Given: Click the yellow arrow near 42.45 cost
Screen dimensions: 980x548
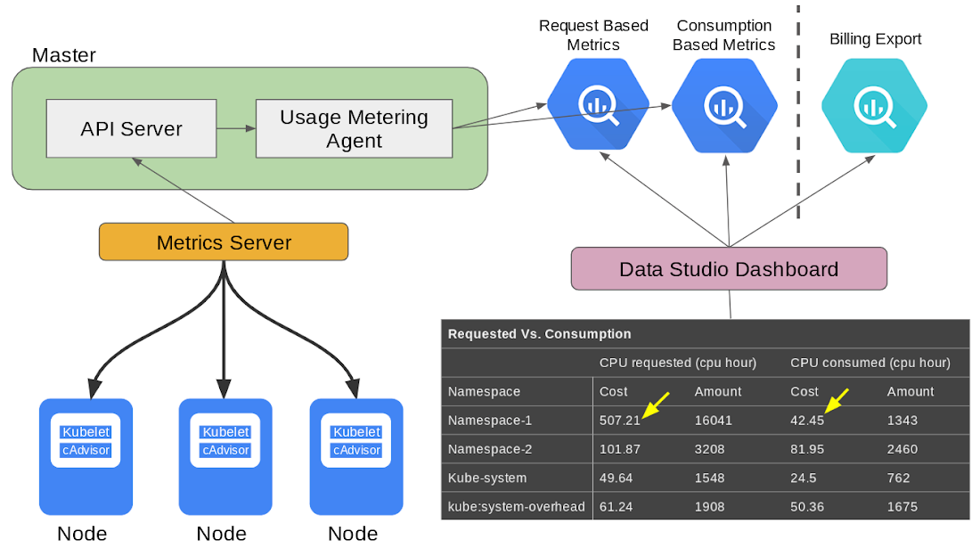Looking at the screenshot, I should tap(837, 401).
